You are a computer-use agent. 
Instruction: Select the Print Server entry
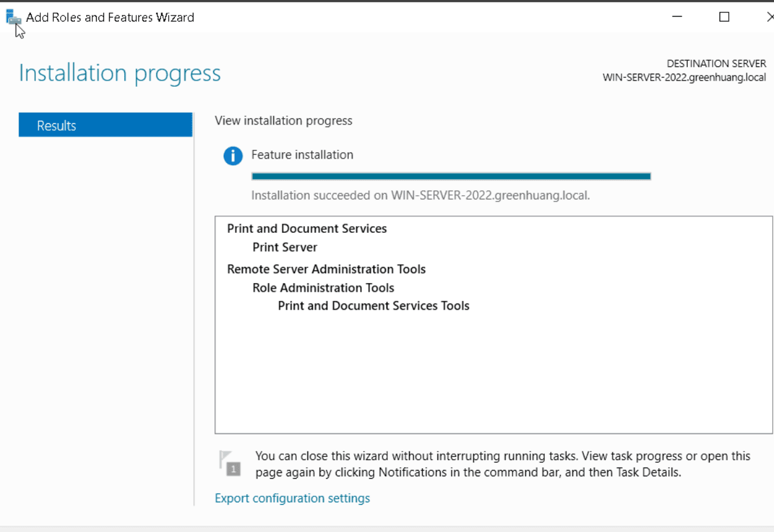pyautogui.click(x=285, y=247)
